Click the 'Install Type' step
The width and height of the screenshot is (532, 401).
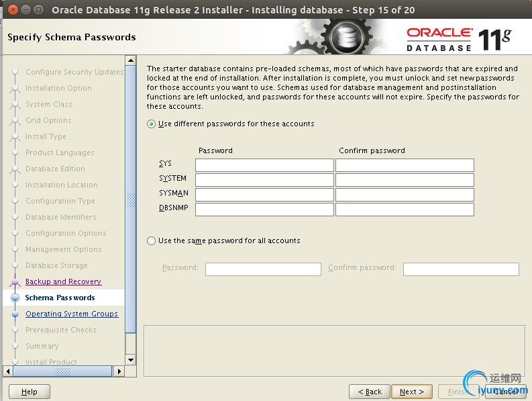(46, 136)
